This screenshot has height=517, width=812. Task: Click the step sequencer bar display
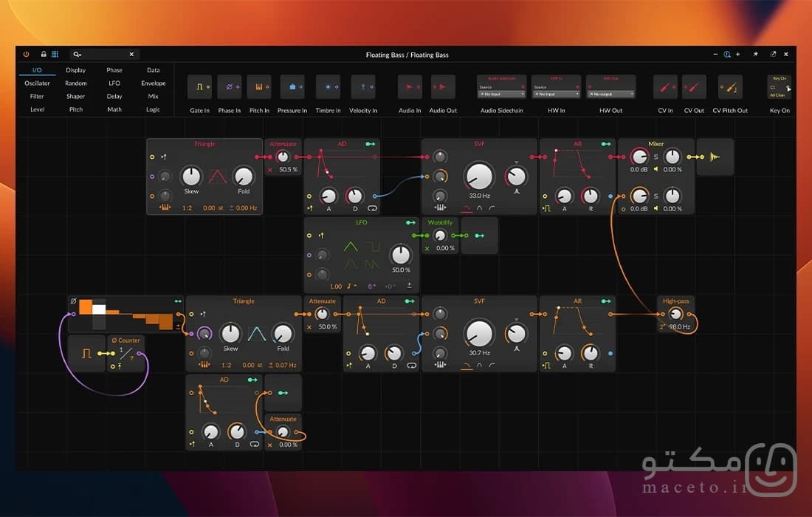[x=127, y=315]
